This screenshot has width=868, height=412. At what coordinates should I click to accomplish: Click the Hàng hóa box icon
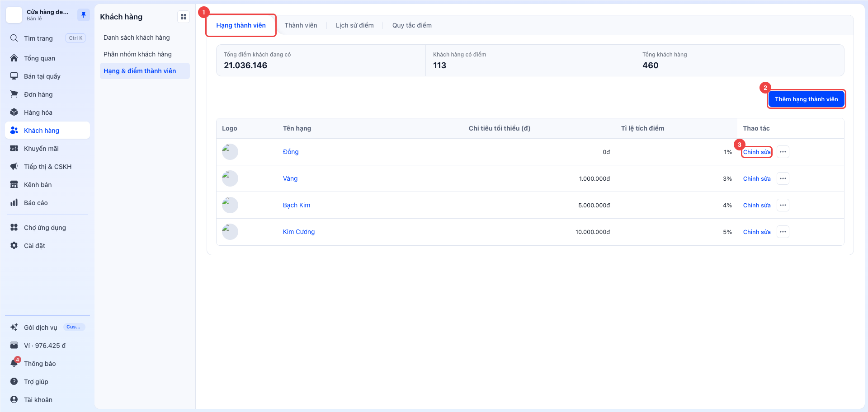(x=14, y=112)
